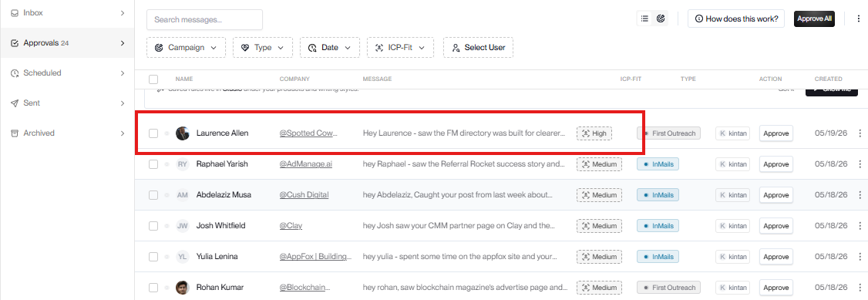The image size is (868, 300).
Task: Click the Approve All button
Action: click(x=814, y=19)
